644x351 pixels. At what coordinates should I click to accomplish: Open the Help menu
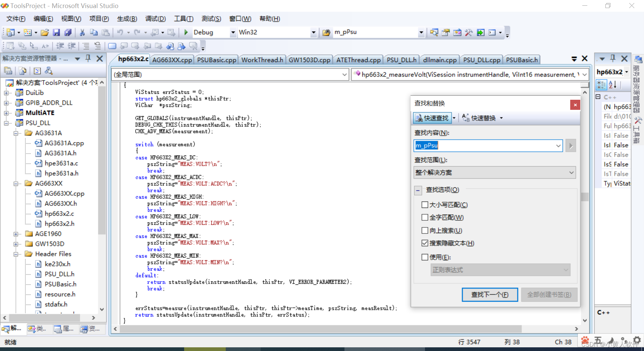(x=270, y=19)
